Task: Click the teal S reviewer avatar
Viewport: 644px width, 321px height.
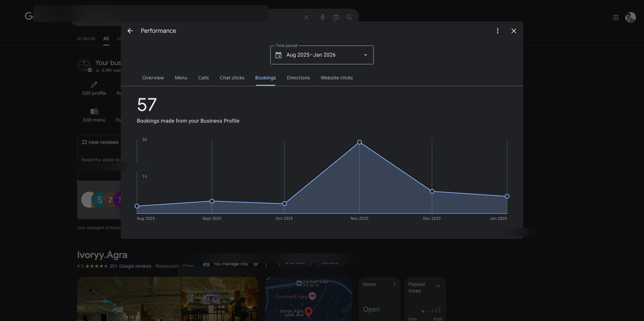Action: [100, 200]
